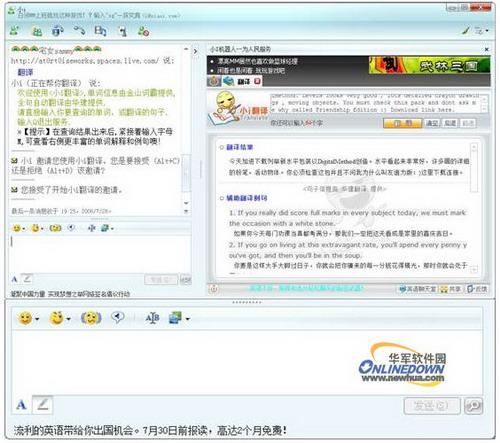Viewport: 500px width, 443px height.
Task: Click the large 发送 send button
Action: coord(432,406)
